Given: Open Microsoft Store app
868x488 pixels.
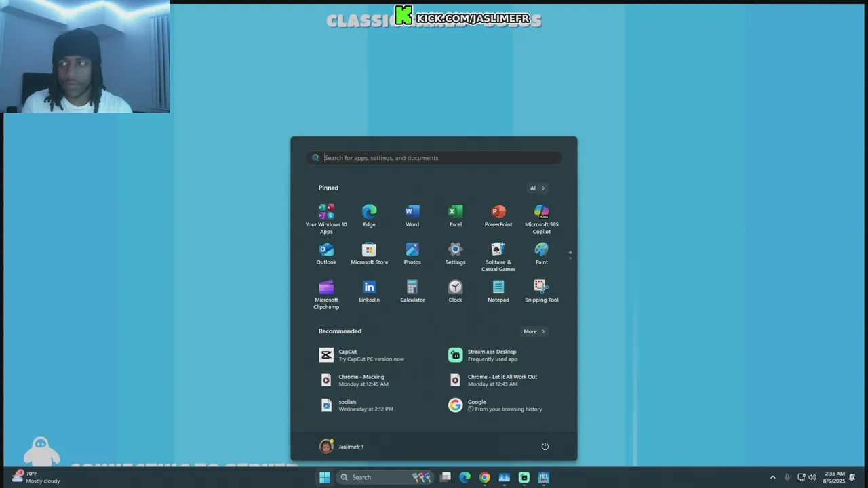Looking at the screenshot, I should click(x=369, y=254).
